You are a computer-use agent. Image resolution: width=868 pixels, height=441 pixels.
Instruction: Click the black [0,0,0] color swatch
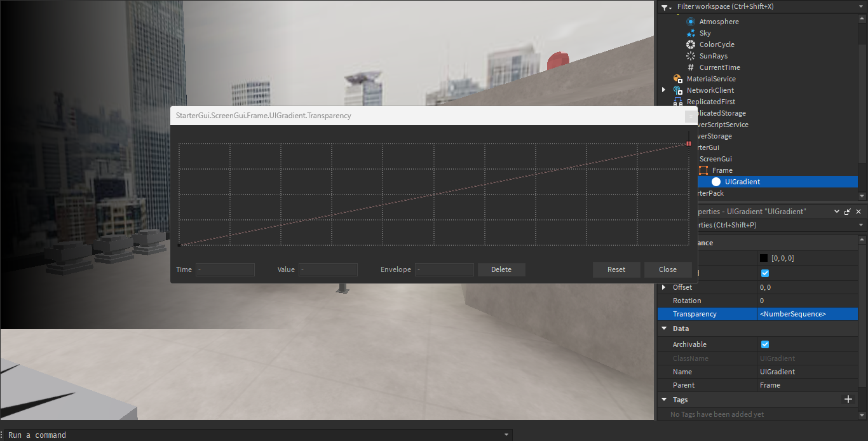point(763,257)
